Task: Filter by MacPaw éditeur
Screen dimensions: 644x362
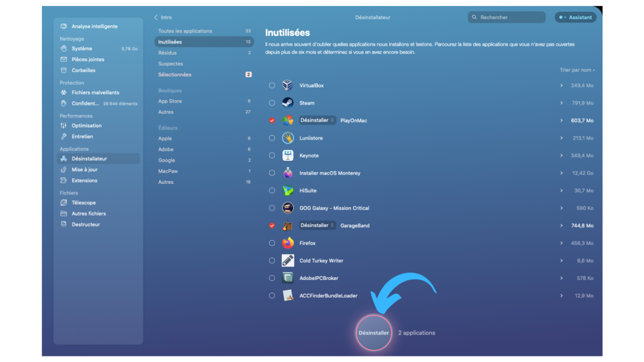Action: point(204,171)
